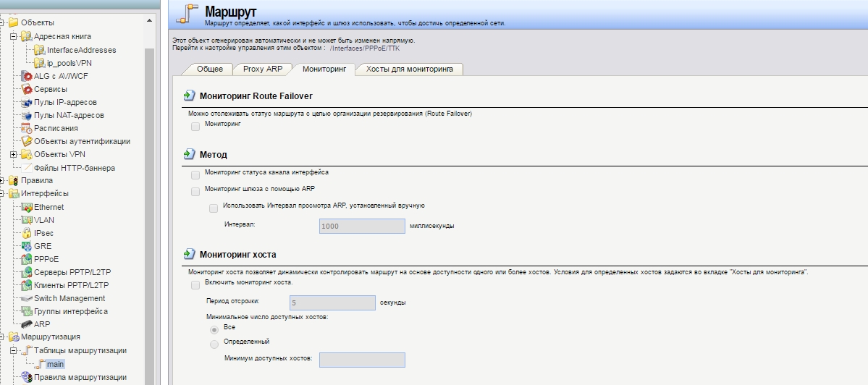Click the Правила traffic light icon
868x385 pixels.
click(13, 180)
